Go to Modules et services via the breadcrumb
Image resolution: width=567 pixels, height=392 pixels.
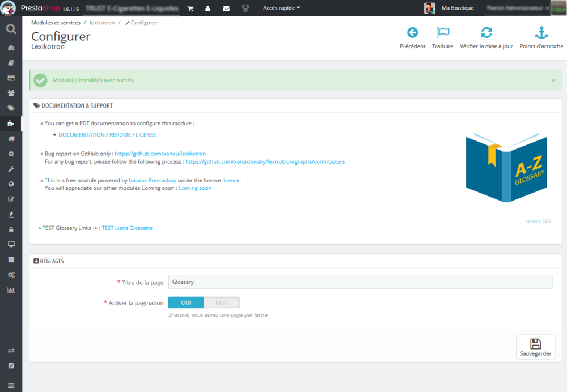coord(56,23)
